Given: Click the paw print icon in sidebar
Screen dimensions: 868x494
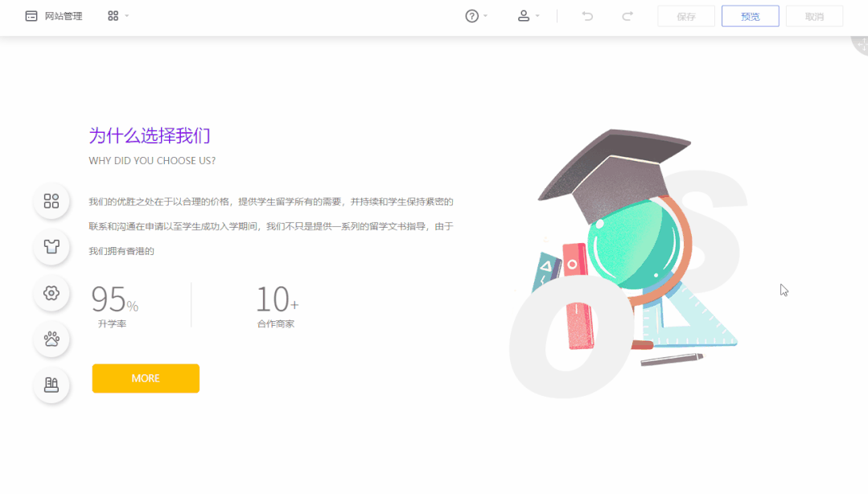Looking at the screenshot, I should tap(51, 340).
